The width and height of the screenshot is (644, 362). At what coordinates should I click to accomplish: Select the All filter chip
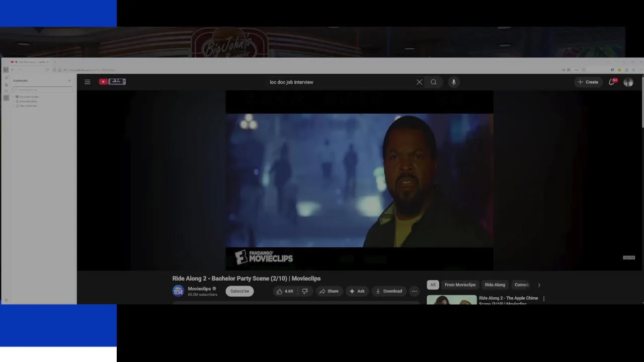433,285
